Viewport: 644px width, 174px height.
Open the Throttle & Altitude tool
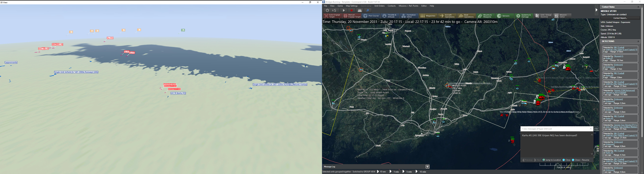pyautogui.click(x=389, y=16)
